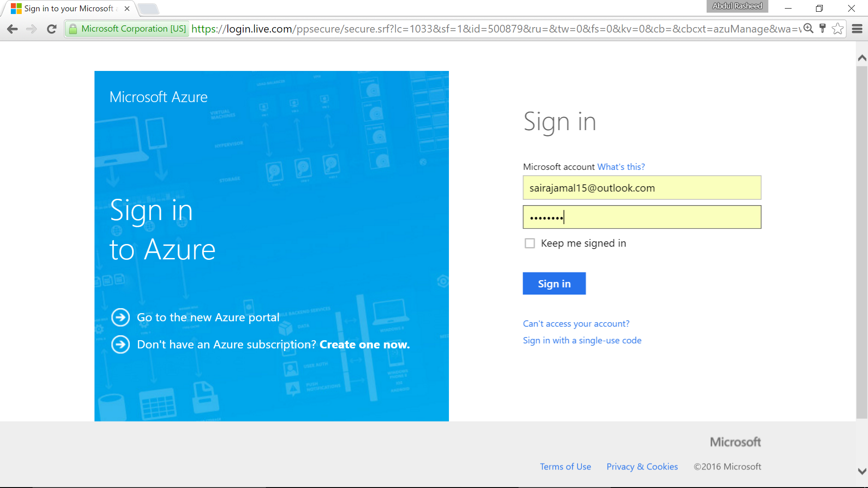Viewport: 868px width, 488px height.
Task: Click the blue Sign in button
Action: click(x=554, y=283)
